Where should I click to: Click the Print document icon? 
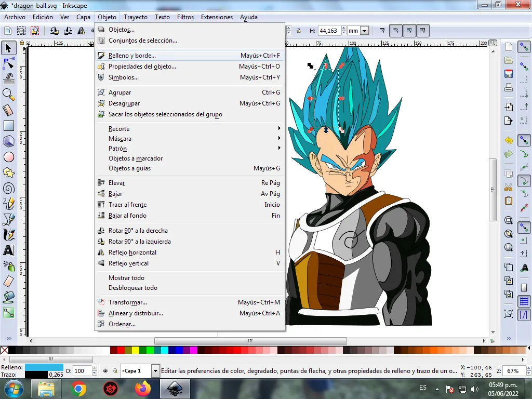(508, 87)
